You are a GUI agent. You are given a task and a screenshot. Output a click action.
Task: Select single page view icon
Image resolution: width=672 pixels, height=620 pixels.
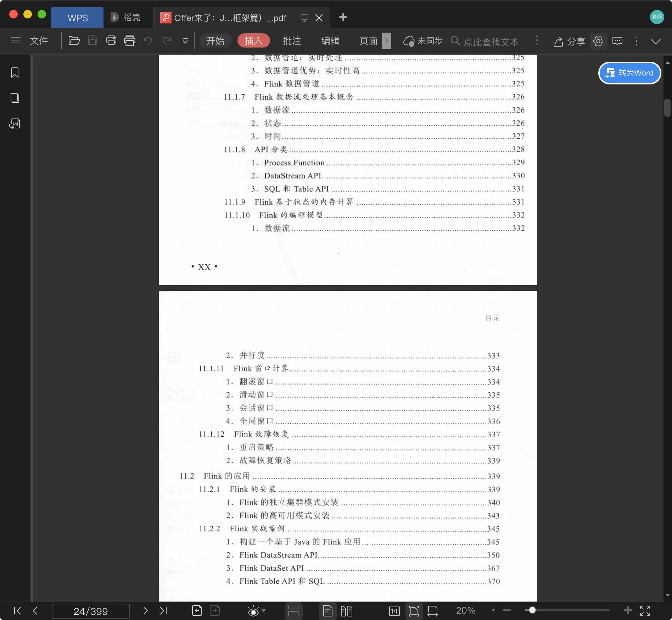tap(328, 611)
